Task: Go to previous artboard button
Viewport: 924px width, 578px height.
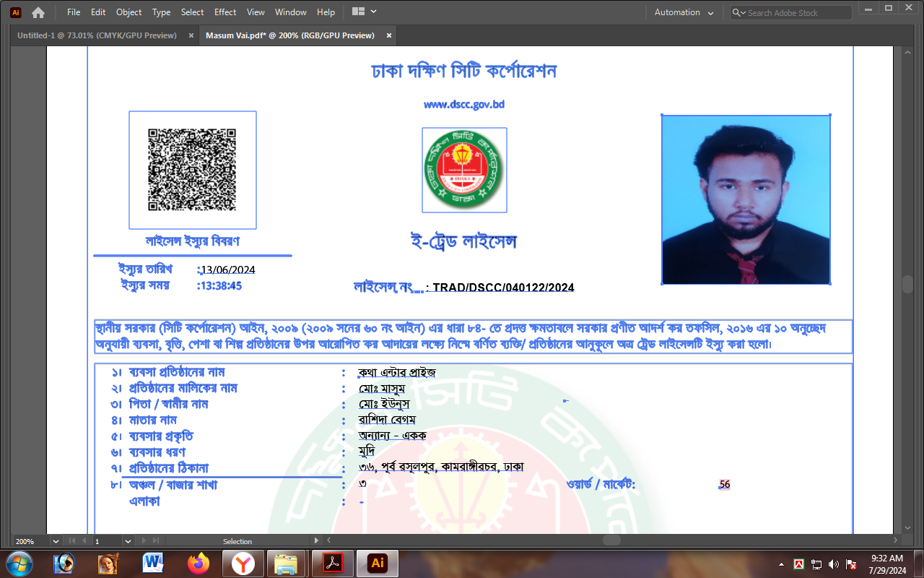Action: [x=83, y=540]
